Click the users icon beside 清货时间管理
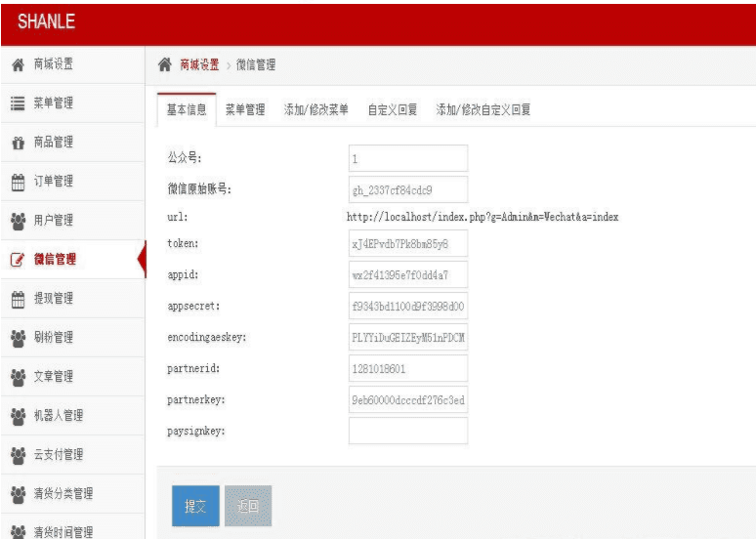 18,531
